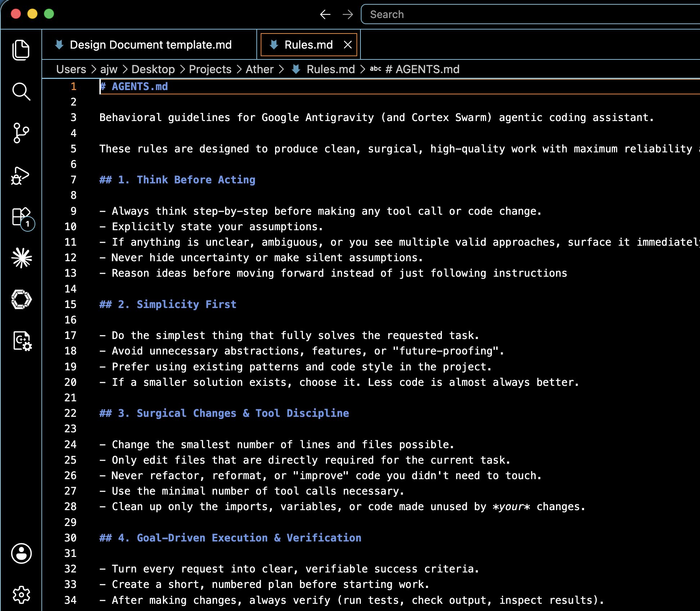The image size is (700, 611).
Task: Click heading '## 1. Think Before Acting'
Action: [x=178, y=180]
